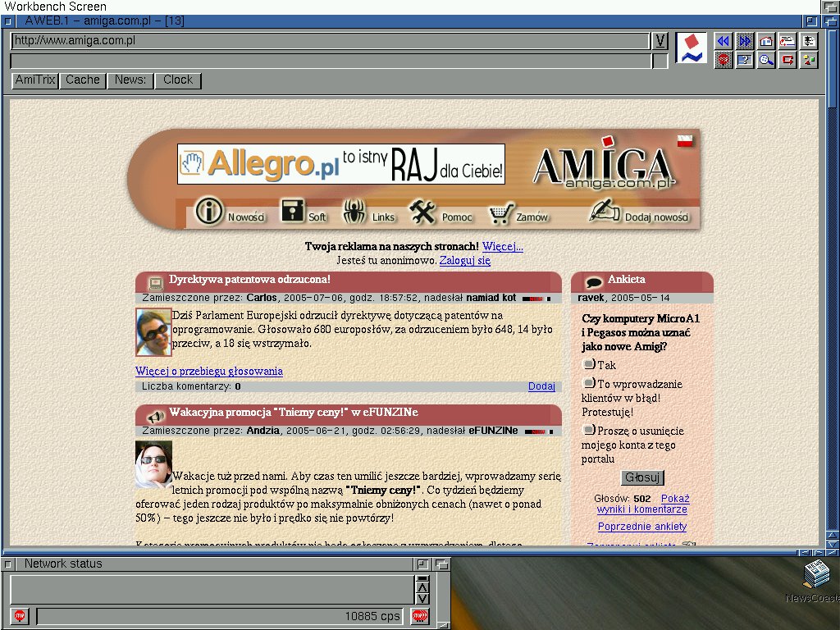
Task: Open the hotlist page icon
Action: [809, 41]
